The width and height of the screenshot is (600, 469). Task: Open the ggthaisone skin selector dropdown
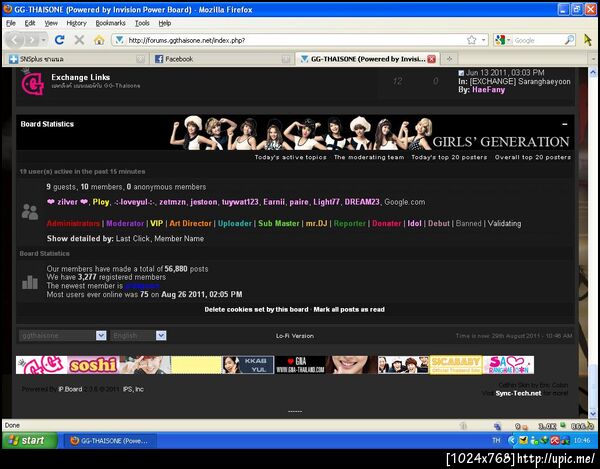pyautogui.click(x=63, y=335)
